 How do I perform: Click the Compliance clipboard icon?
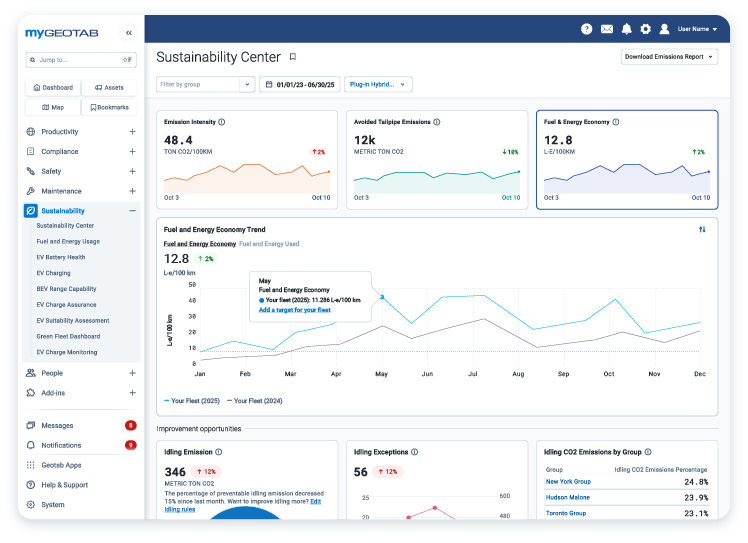(31, 151)
